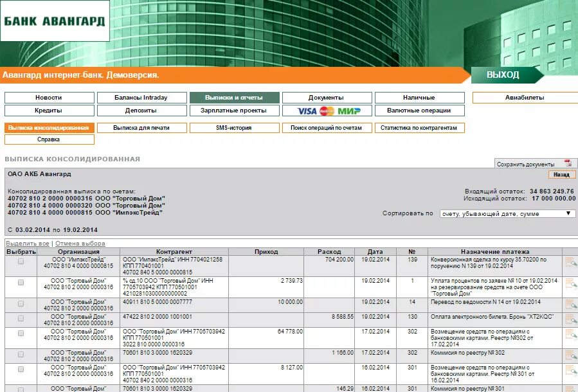The image size is (578, 392).
Task: Click the Расход column header
Action: pos(329,252)
